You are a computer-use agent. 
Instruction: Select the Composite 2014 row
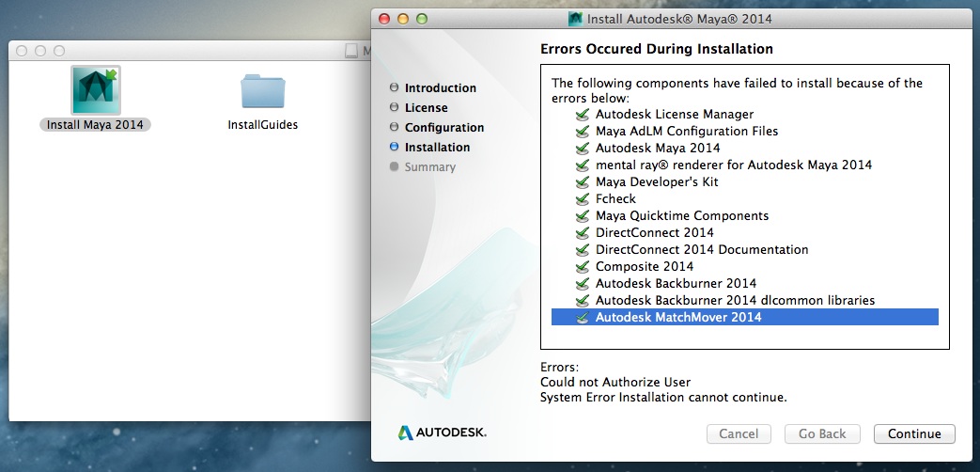click(x=745, y=266)
